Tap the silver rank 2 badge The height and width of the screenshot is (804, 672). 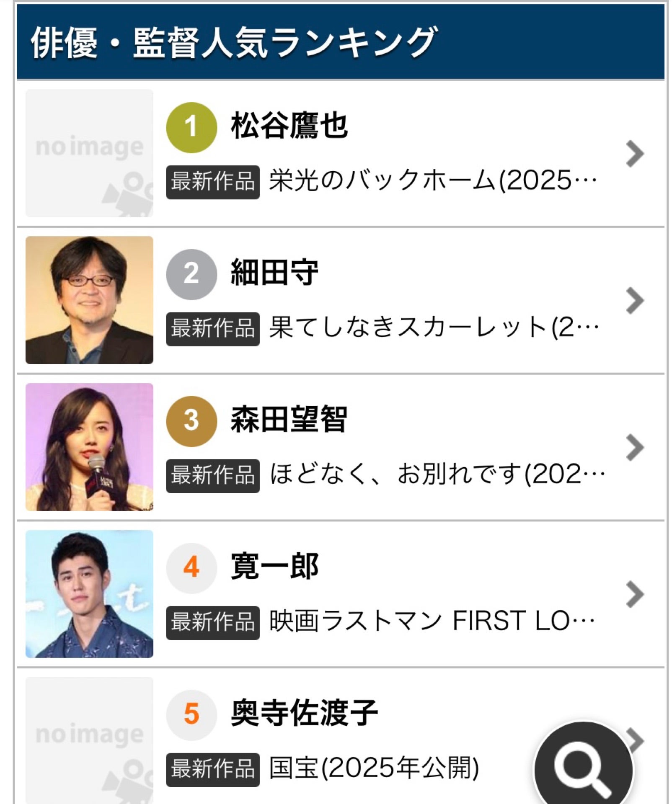click(x=191, y=274)
